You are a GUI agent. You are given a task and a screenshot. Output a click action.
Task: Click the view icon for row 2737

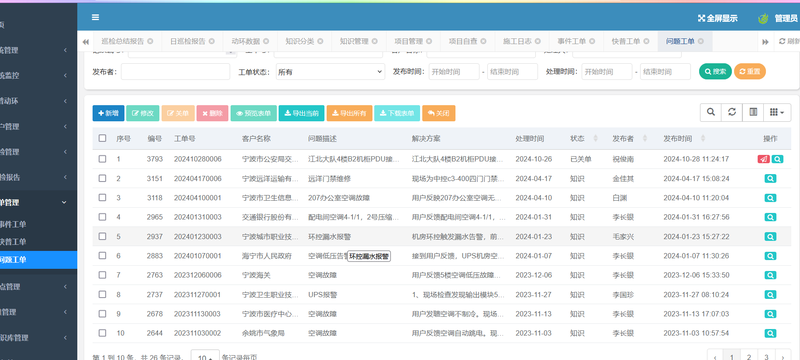coord(770,295)
